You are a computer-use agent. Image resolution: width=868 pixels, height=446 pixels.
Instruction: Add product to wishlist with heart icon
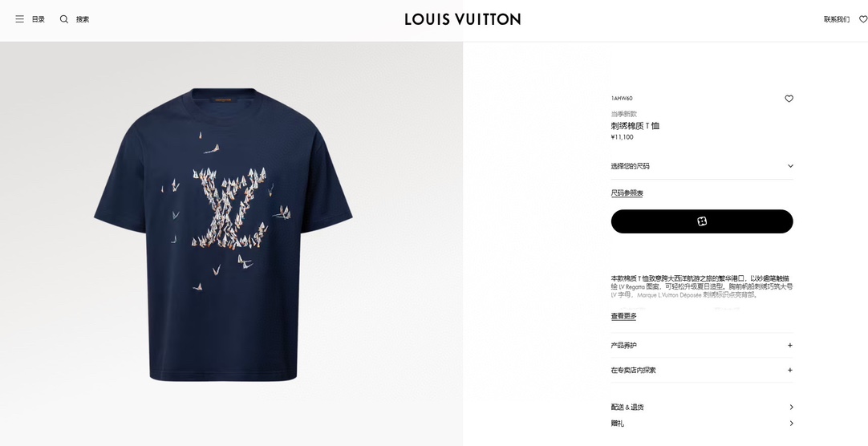point(789,99)
